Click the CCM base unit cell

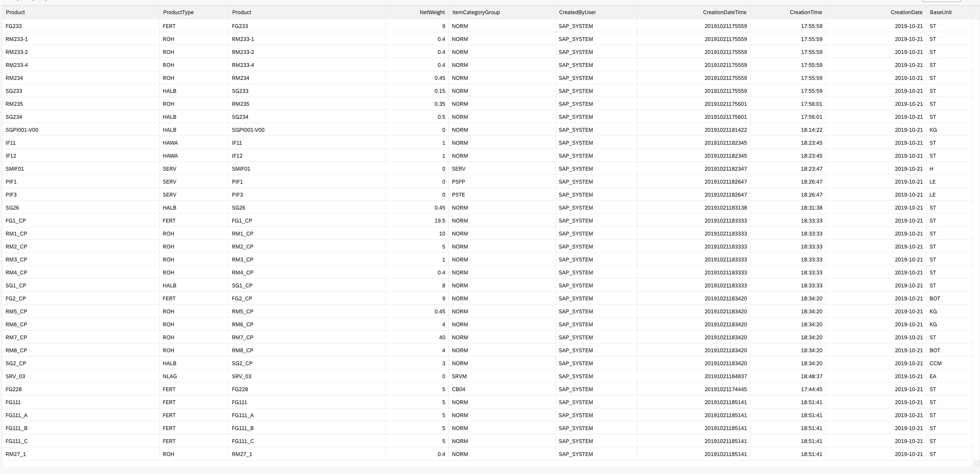point(935,363)
